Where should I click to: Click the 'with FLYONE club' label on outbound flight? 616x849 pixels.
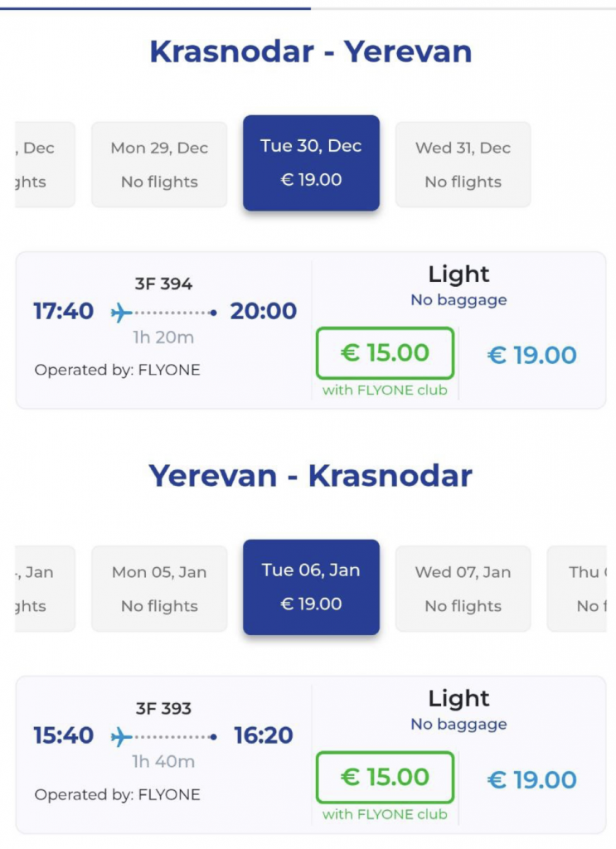point(385,391)
